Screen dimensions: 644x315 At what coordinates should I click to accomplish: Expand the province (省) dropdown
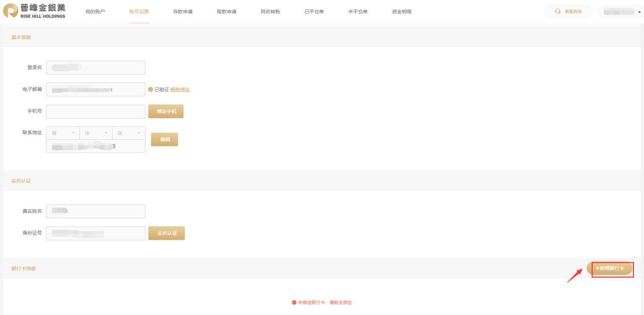pyautogui.click(x=62, y=133)
